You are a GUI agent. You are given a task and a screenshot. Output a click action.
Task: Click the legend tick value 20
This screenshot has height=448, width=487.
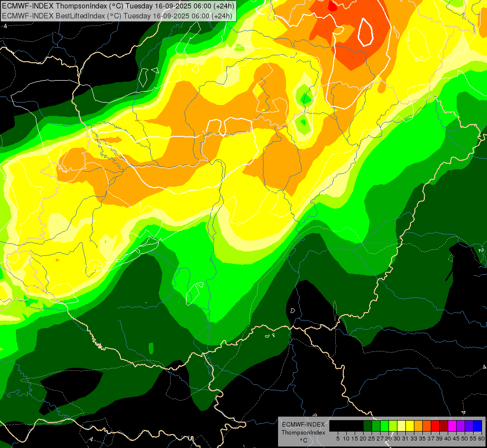click(363, 439)
